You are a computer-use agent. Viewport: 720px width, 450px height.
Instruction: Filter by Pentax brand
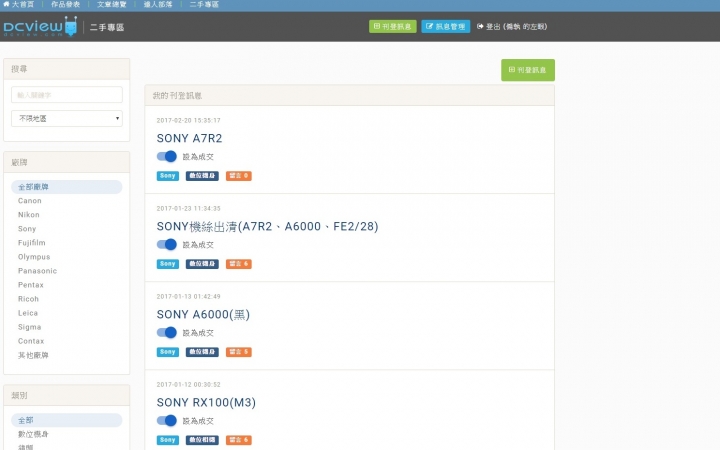click(31, 285)
